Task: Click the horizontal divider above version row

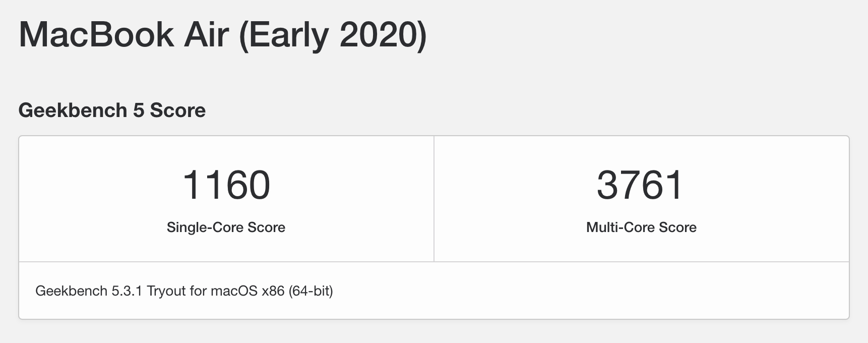Action: coord(434,262)
